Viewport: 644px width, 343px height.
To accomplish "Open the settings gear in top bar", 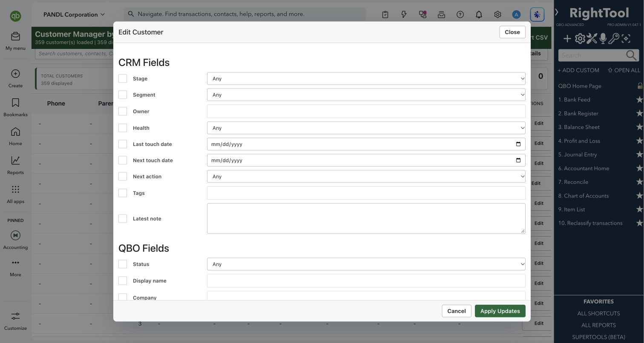I will coord(497,14).
